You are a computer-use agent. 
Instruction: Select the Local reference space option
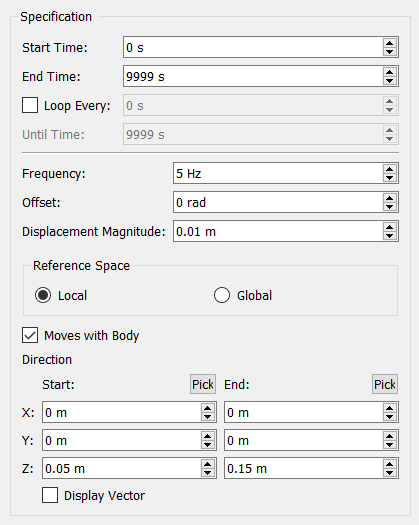coord(43,295)
